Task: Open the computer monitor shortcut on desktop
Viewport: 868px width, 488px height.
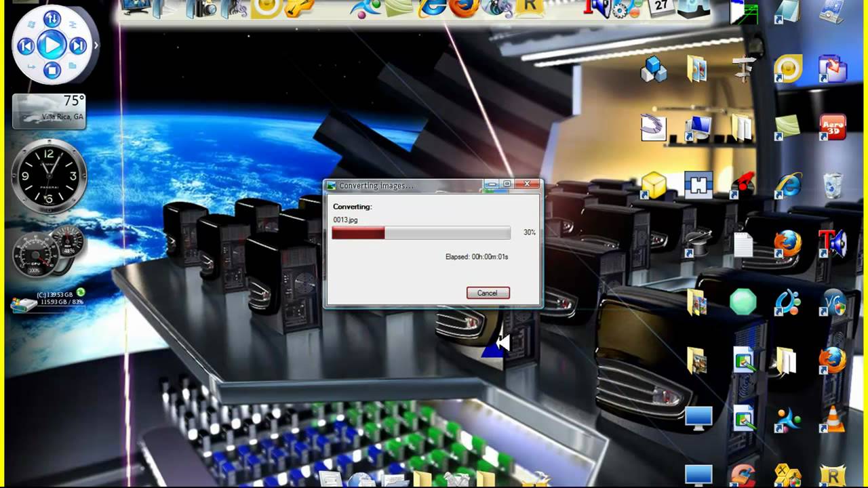Action: point(698,127)
